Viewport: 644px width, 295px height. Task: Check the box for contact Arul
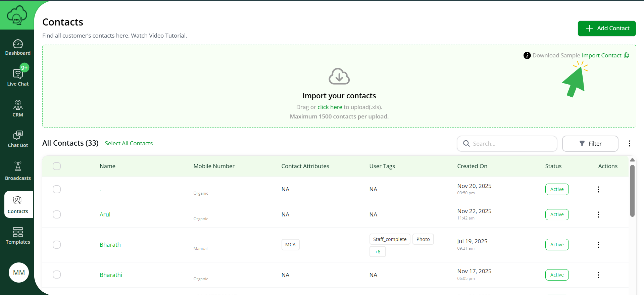(57, 214)
